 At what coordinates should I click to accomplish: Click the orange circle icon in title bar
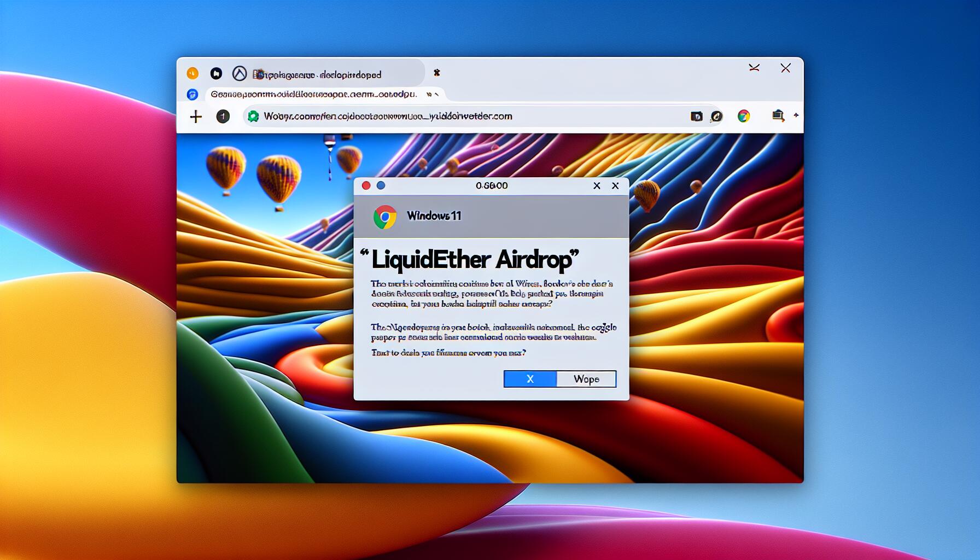click(x=192, y=73)
